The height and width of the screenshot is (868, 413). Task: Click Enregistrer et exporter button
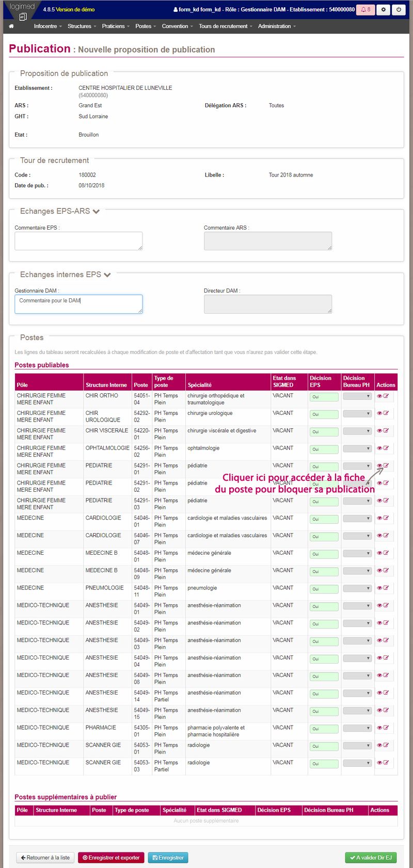(x=111, y=858)
